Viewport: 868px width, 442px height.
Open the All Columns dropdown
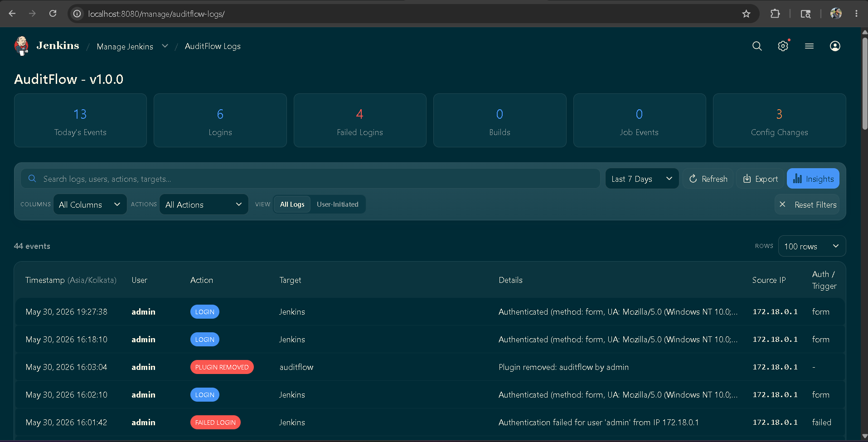pos(90,204)
